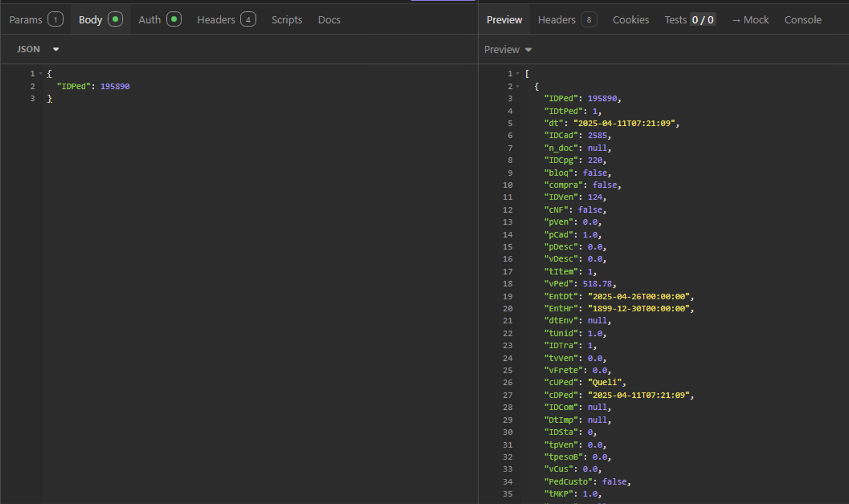Collapse response array fold arrow on line 1
This screenshot has height=504, width=849.
[518, 74]
